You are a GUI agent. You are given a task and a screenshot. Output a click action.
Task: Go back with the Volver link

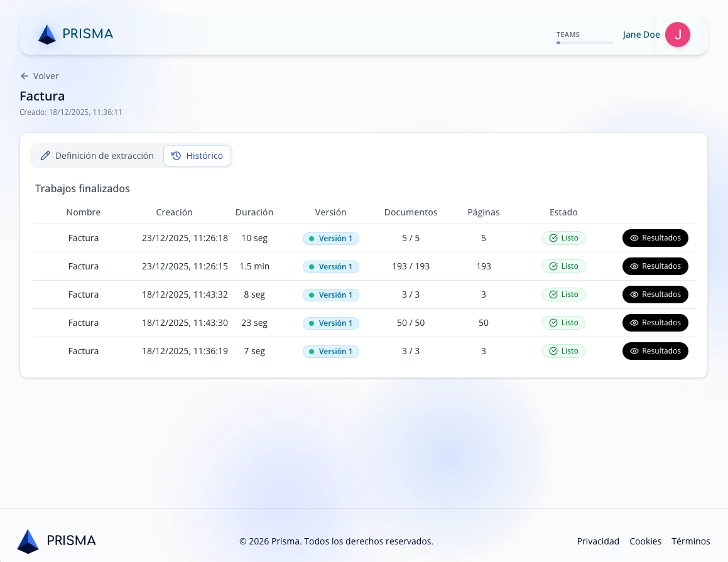[40, 75]
